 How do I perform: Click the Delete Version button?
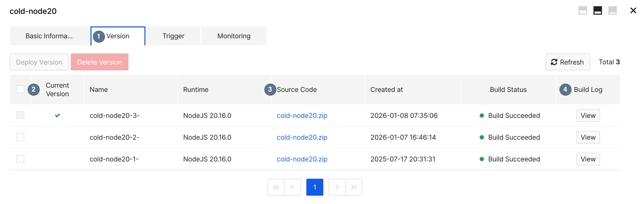click(99, 62)
